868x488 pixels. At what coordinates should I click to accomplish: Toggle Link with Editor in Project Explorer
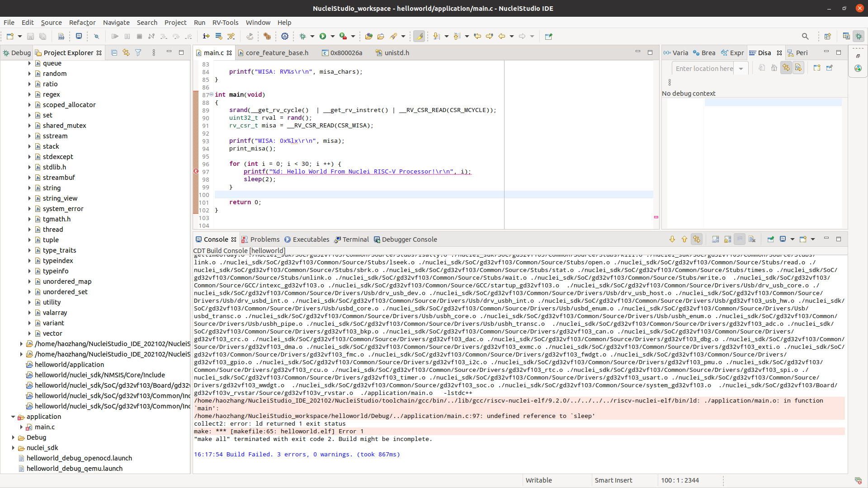(126, 53)
